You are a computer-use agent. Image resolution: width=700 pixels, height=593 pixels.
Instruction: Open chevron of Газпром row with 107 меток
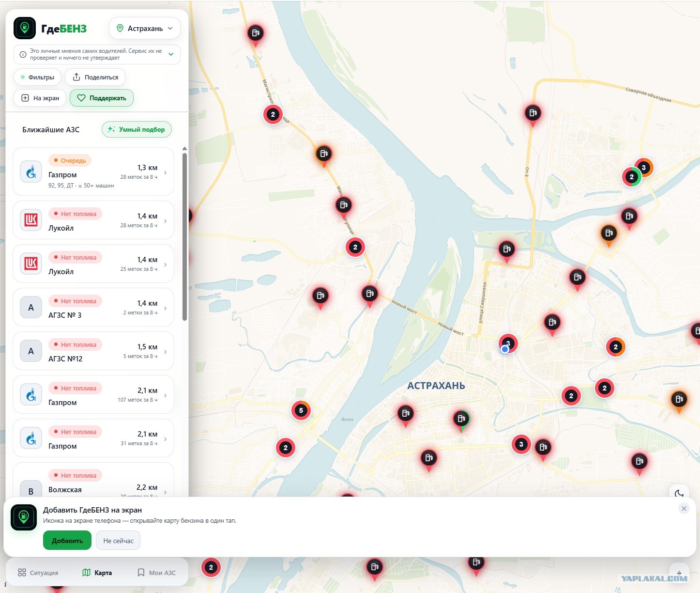pos(166,395)
